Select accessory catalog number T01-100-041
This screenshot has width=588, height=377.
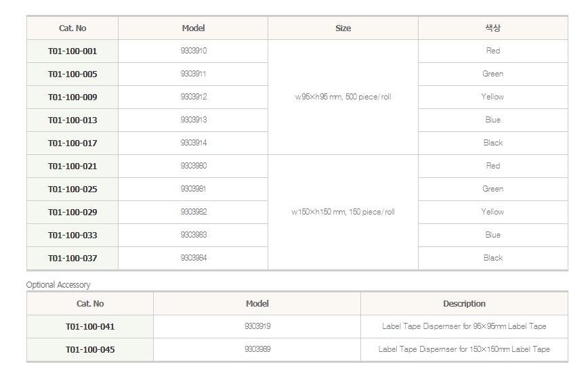pyautogui.click(x=90, y=327)
